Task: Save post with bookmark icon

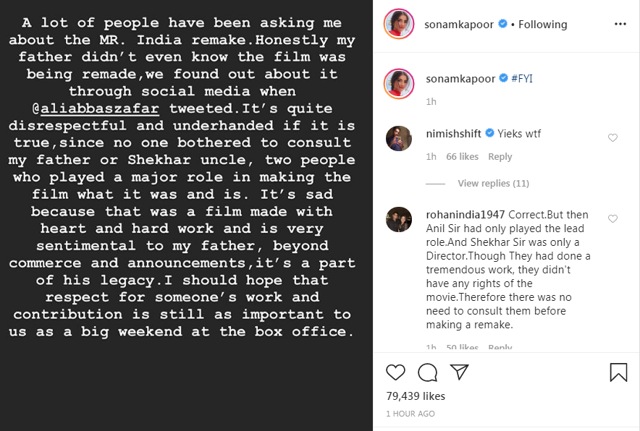Action: [x=618, y=372]
